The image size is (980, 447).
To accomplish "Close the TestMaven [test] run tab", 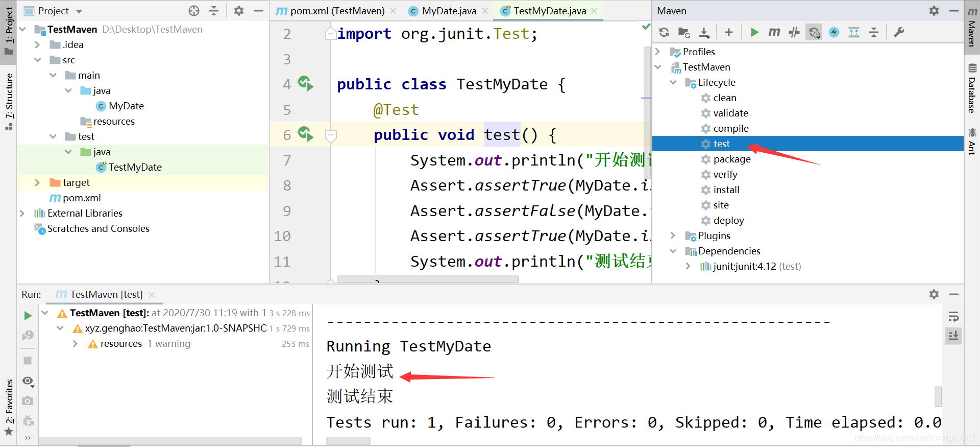I will pyautogui.click(x=152, y=295).
